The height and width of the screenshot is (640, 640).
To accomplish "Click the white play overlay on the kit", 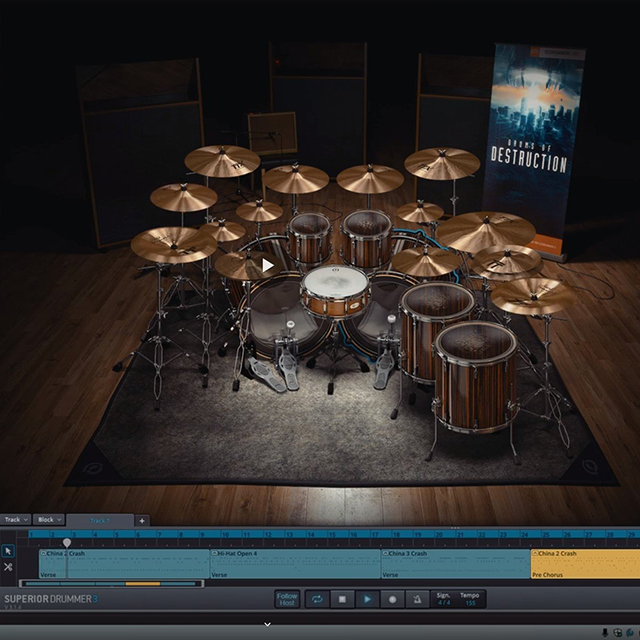I will (267, 265).
